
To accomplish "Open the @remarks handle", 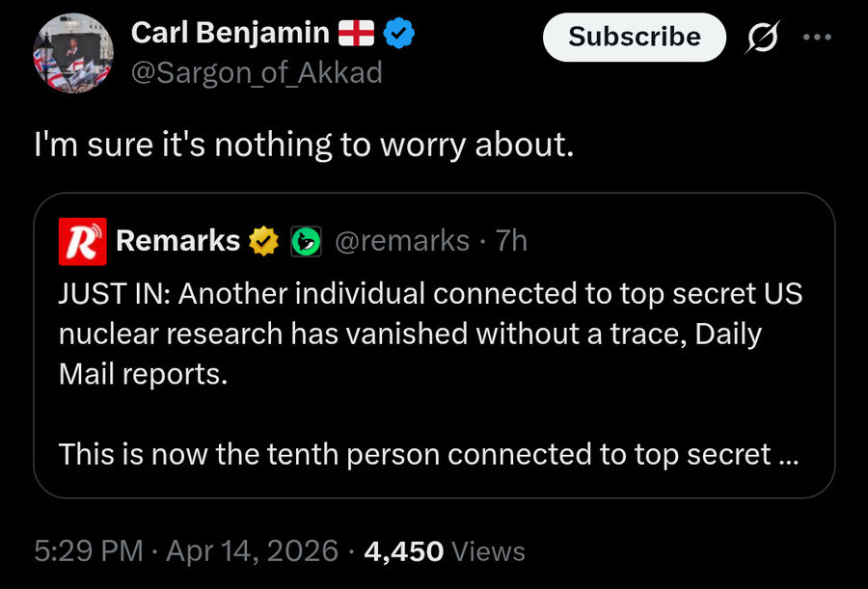I will click(x=402, y=241).
